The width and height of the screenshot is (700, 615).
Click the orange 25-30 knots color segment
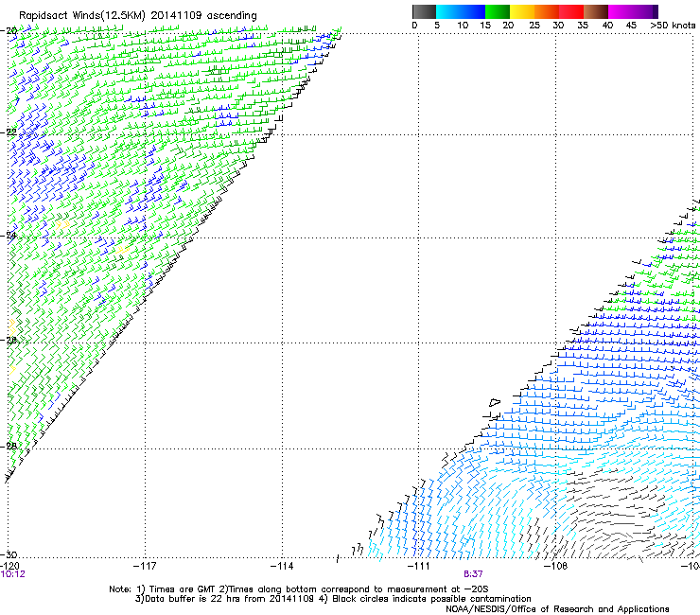click(547, 11)
